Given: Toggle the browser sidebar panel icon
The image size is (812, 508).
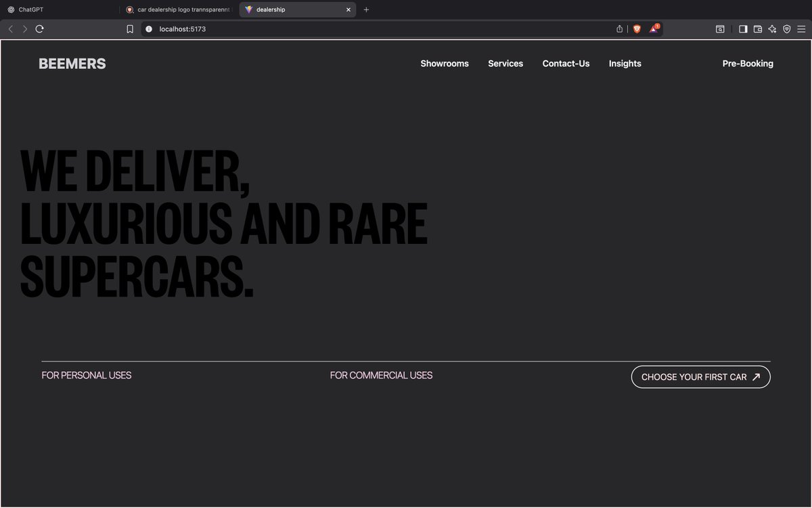Looking at the screenshot, I should (743, 29).
